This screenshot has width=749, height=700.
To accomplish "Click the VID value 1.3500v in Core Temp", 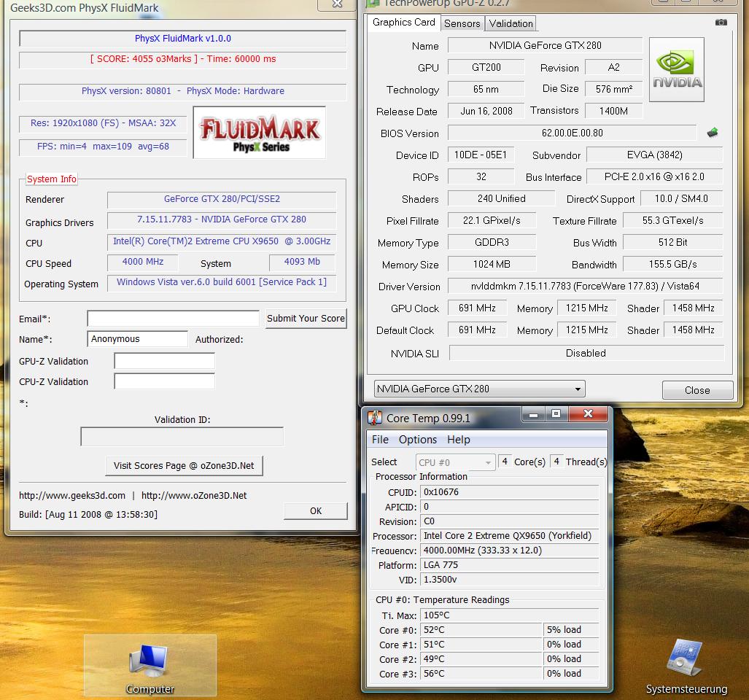I will pos(509,580).
